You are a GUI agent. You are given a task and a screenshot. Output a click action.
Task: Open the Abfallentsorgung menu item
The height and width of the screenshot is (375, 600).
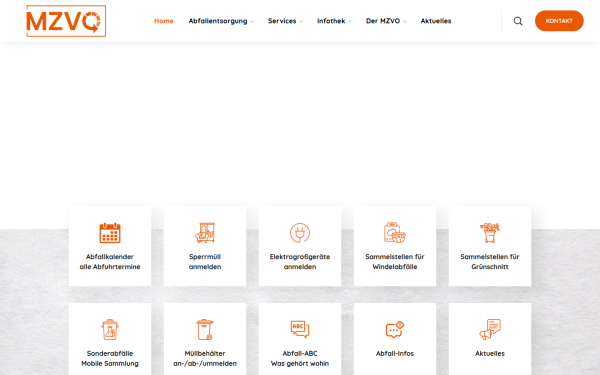pos(218,21)
